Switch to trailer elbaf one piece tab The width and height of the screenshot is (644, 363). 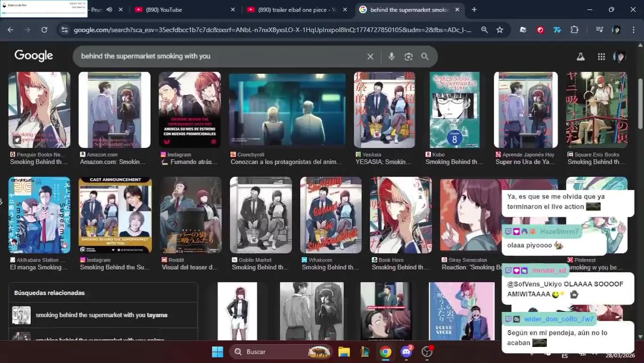point(297,10)
